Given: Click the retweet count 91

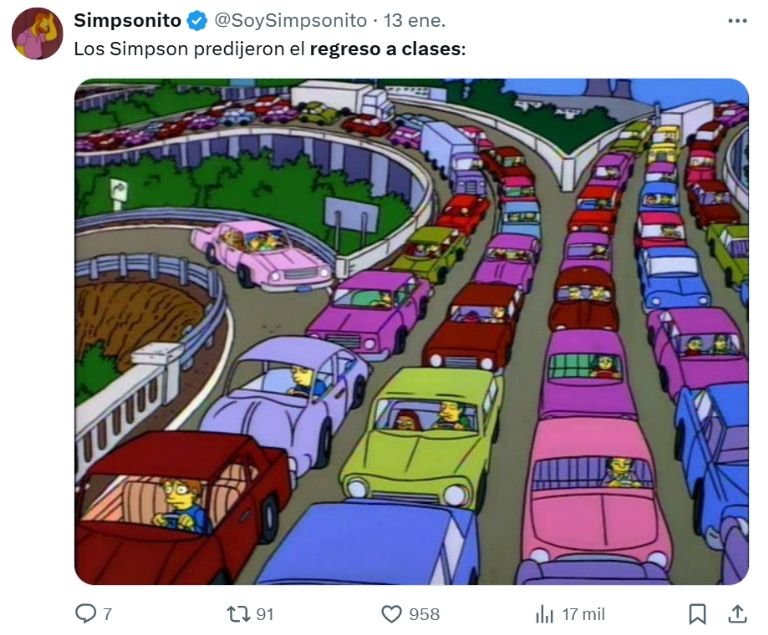Looking at the screenshot, I should click(x=264, y=614).
